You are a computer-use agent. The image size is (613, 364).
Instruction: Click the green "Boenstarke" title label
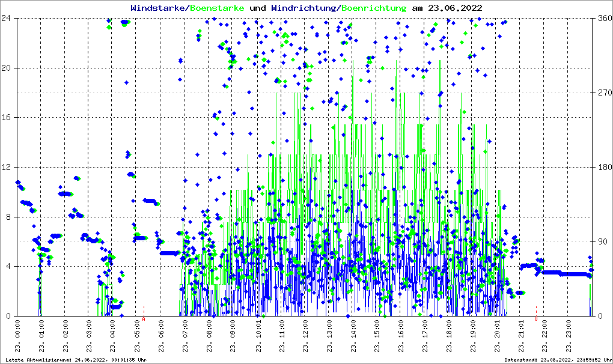click(217, 8)
